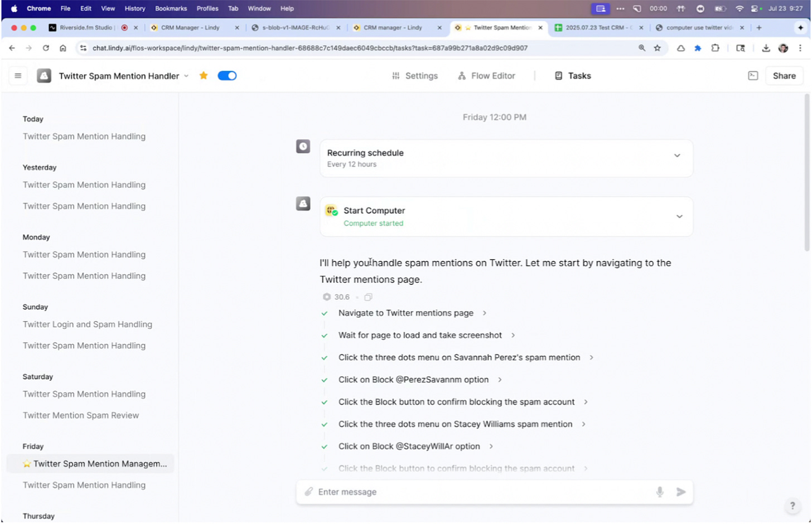Attach a file with paperclip icon
The image size is (812, 524).
(x=308, y=492)
